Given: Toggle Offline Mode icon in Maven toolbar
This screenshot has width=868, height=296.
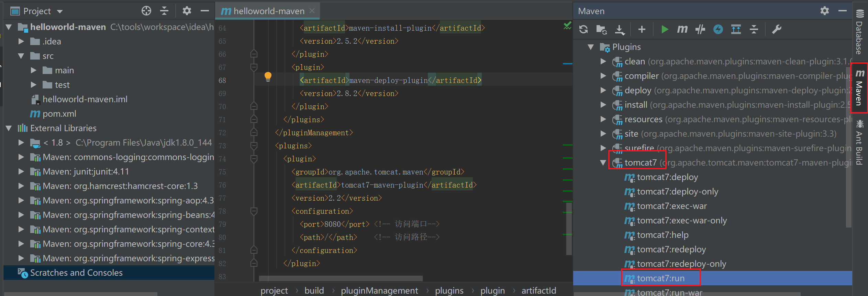Looking at the screenshot, I should tap(718, 30).
